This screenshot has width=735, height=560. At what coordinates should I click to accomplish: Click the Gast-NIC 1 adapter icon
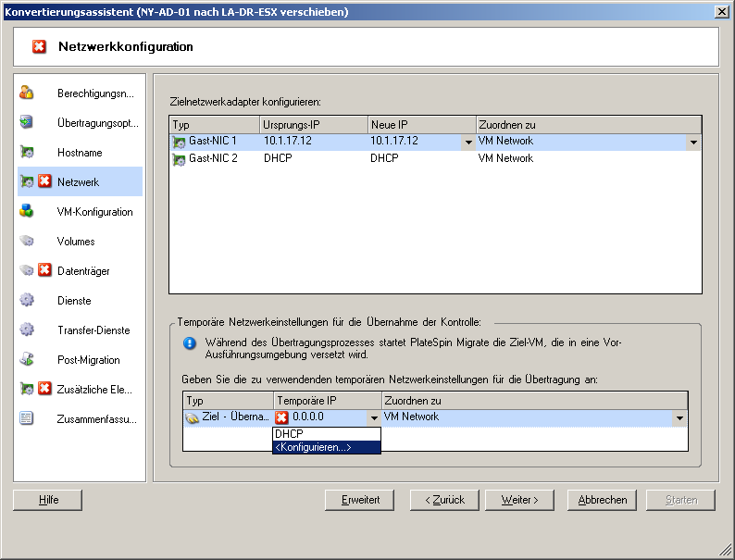tap(179, 142)
